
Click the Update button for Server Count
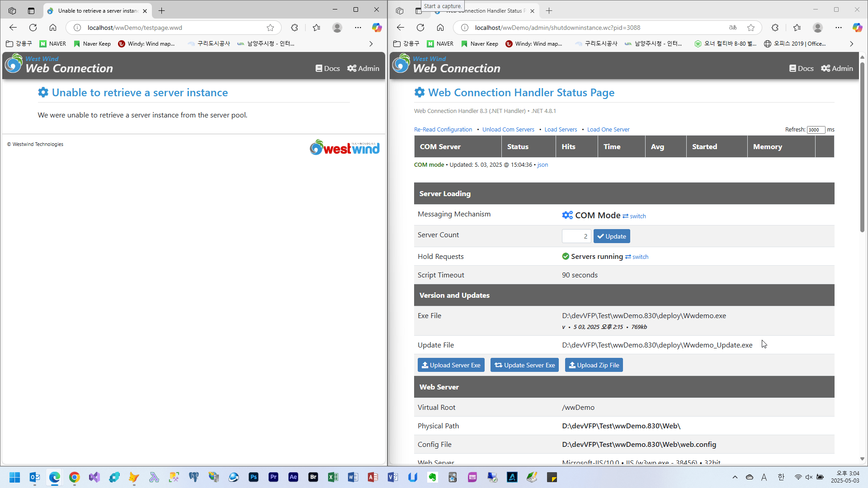point(611,236)
